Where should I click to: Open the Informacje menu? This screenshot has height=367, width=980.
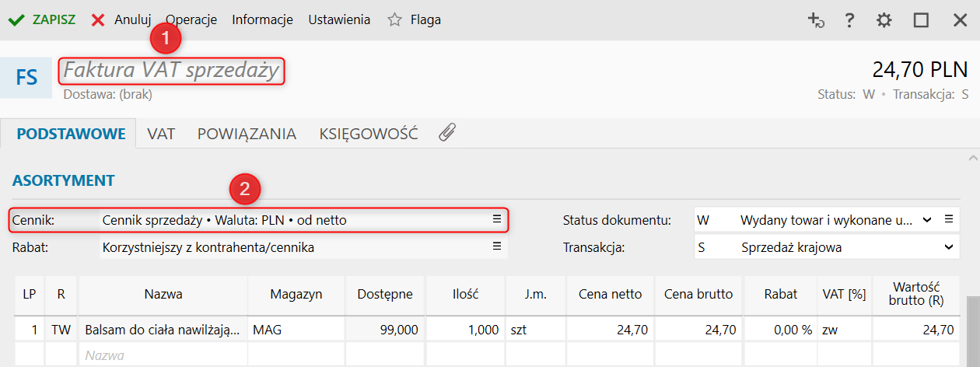[x=262, y=20]
